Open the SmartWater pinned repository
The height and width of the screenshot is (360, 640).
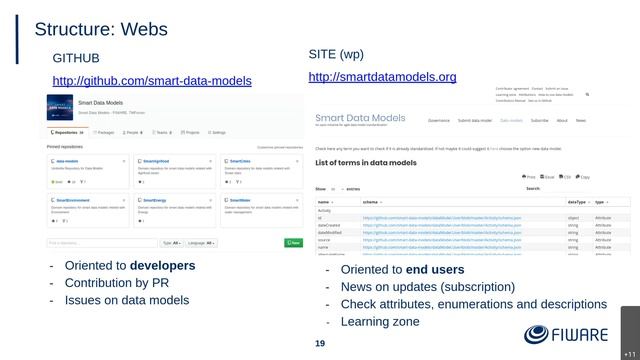(240, 200)
